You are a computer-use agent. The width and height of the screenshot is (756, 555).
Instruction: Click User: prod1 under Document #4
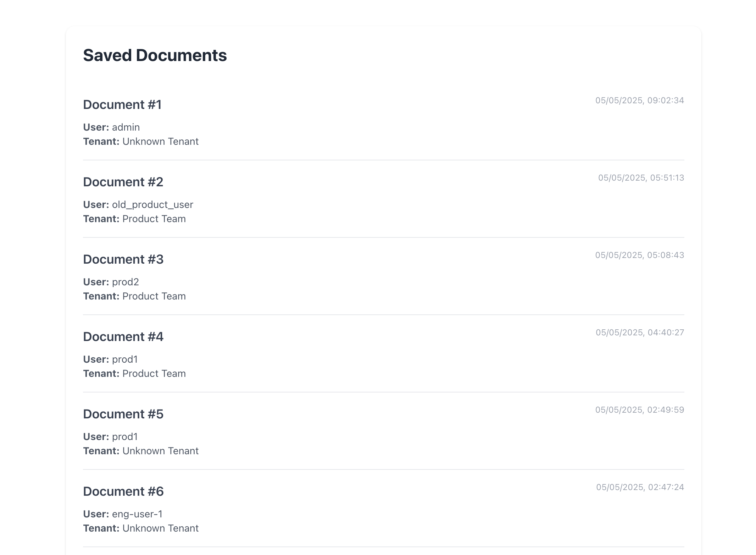click(110, 359)
